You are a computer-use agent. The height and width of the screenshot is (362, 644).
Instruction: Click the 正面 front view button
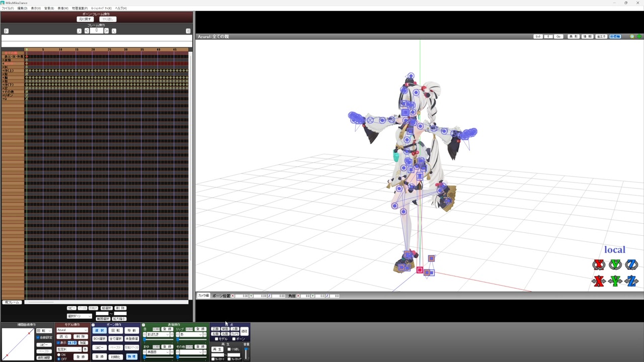click(x=215, y=329)
